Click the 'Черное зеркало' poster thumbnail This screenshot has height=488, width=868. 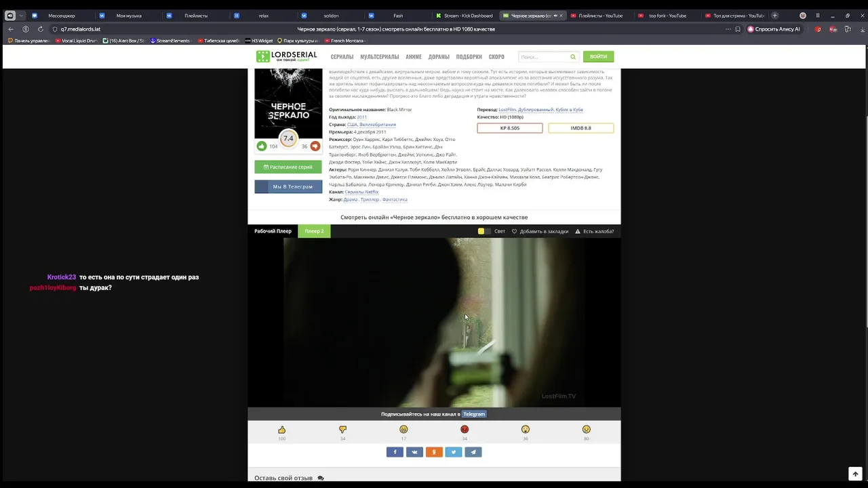(288, 104)
